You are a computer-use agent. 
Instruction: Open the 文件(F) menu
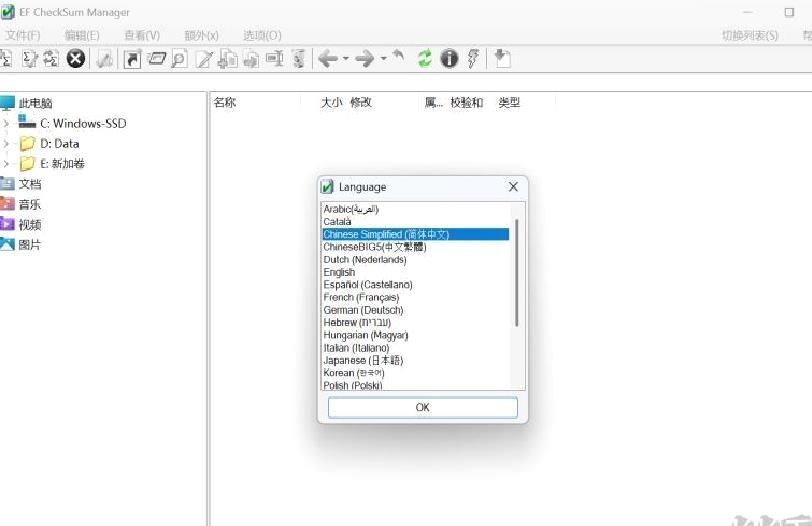click(x=22, y=35)
